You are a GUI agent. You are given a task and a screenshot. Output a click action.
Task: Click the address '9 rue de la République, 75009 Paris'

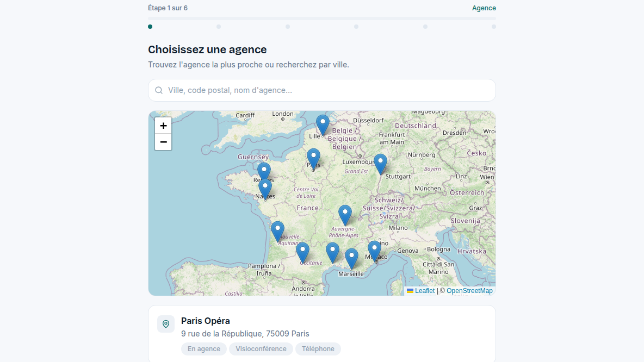pos(245,334)
